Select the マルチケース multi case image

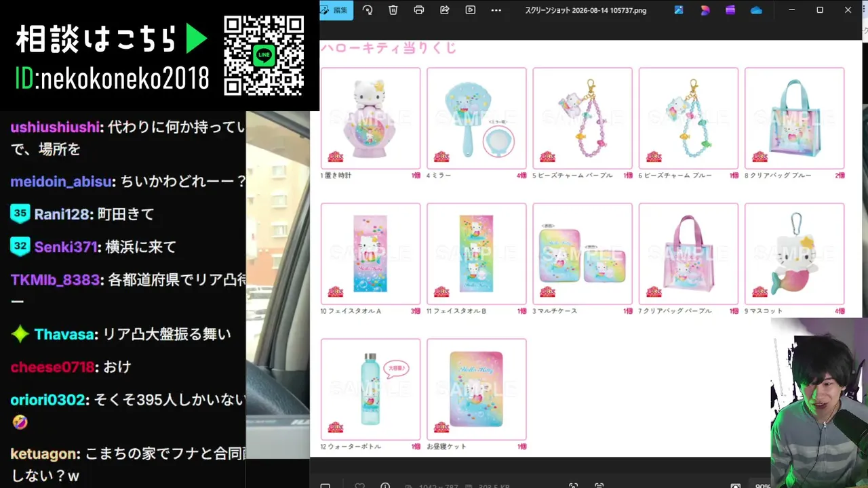point(583,253)
